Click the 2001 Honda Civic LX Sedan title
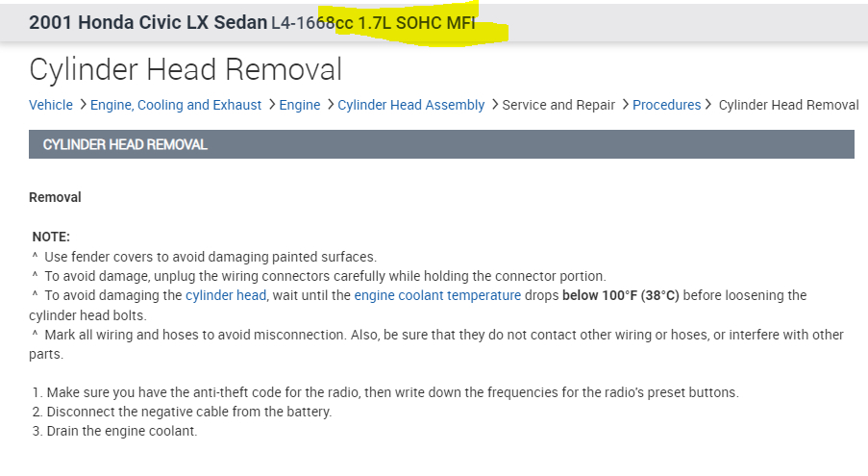The image size is (868, 476). pos(148,22)
